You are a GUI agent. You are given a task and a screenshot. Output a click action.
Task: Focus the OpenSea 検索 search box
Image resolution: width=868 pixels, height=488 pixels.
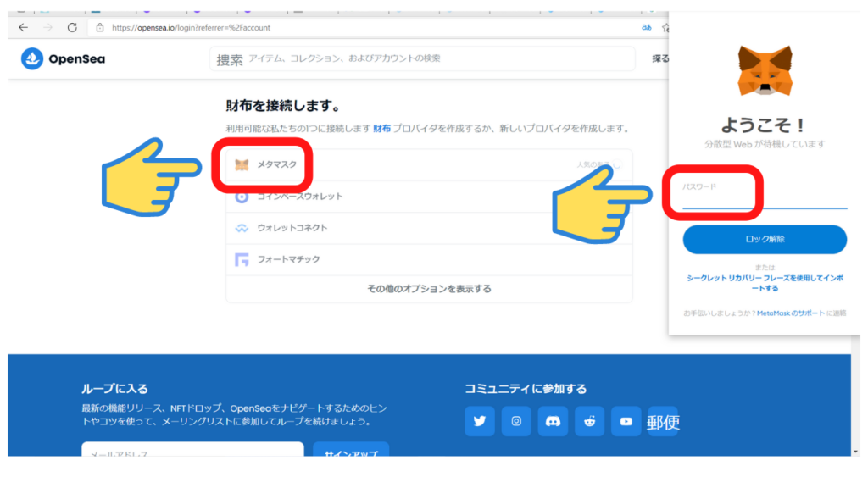click(x=424, y=59)
